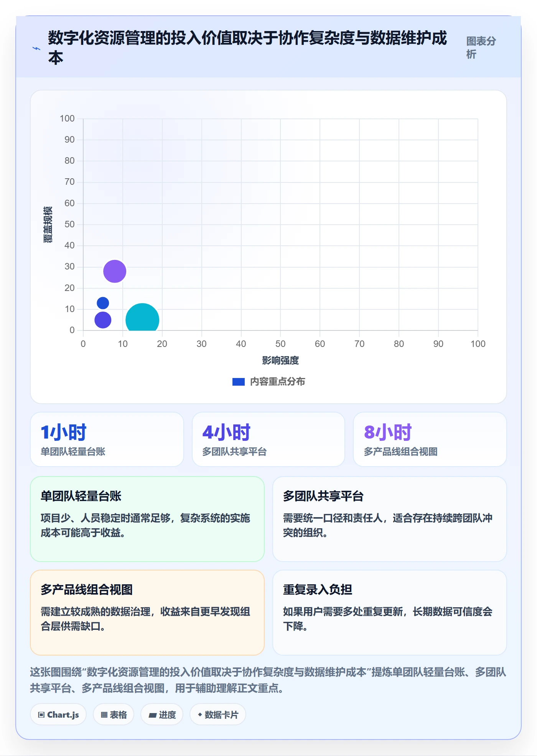Open the 重复录入负担 card
This screenshot has height=756, width=537.
coord(390,613)
